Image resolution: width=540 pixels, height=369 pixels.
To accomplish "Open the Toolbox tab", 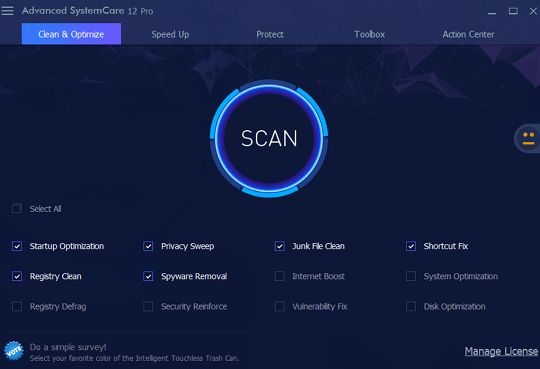I will click(369, 34).
